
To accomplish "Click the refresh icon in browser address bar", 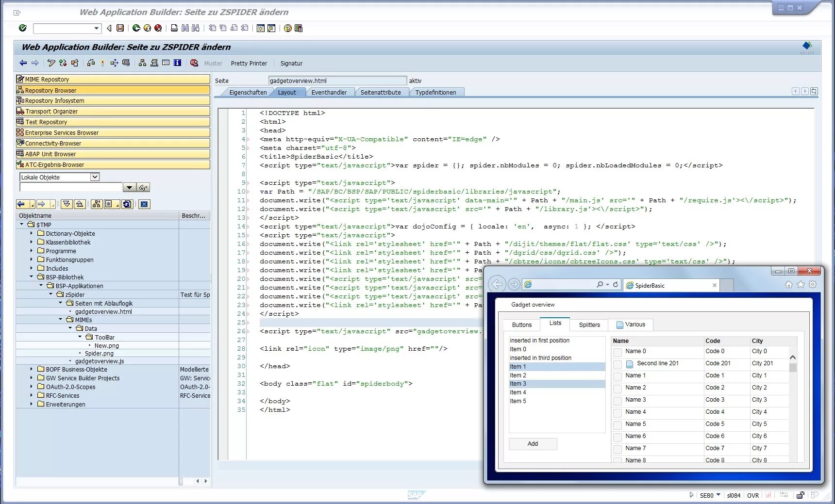I will tap(616, 285).
